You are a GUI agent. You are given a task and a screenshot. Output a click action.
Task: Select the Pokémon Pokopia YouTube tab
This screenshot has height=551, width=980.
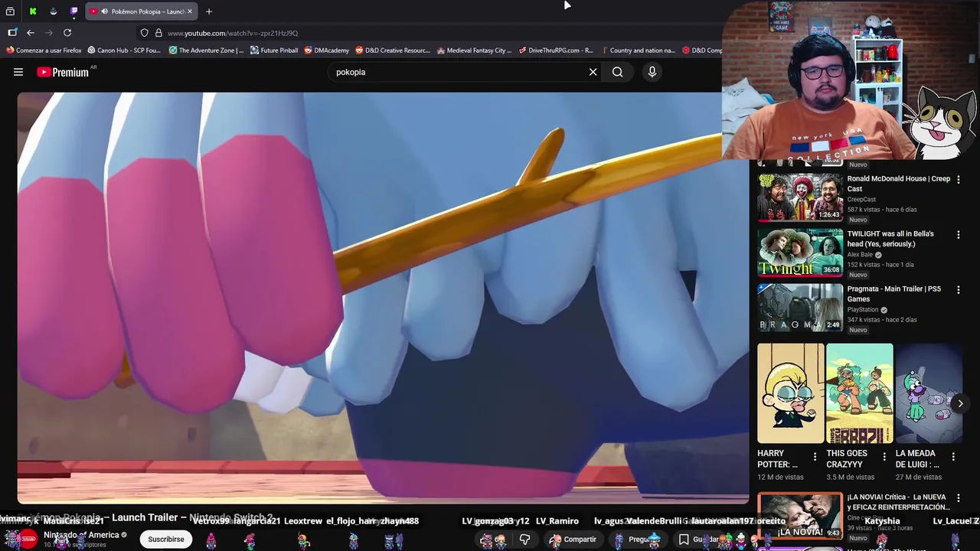tap(142, 11)
